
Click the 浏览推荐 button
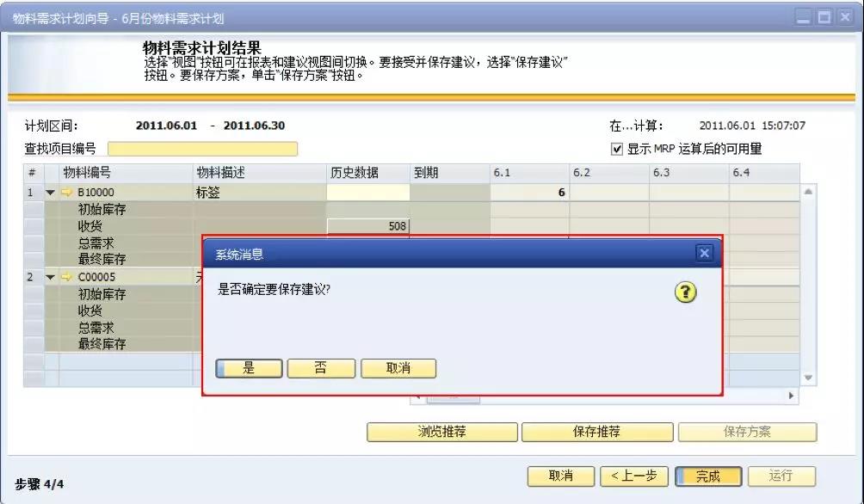point(441,432)
